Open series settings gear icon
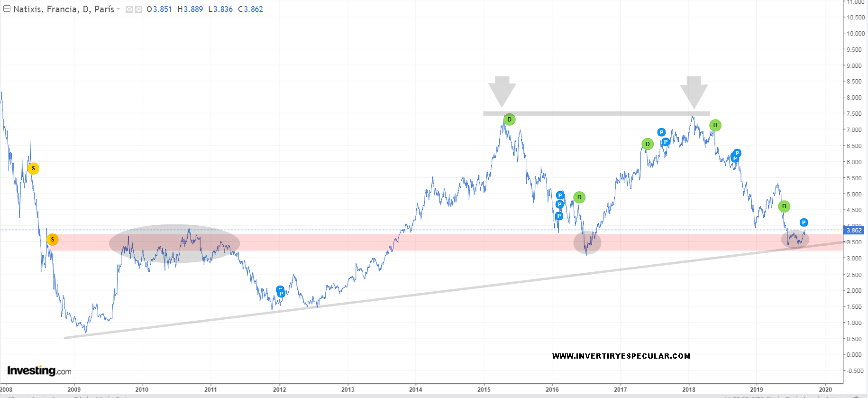Screen dimensions: 868x398 click(138, 9)
